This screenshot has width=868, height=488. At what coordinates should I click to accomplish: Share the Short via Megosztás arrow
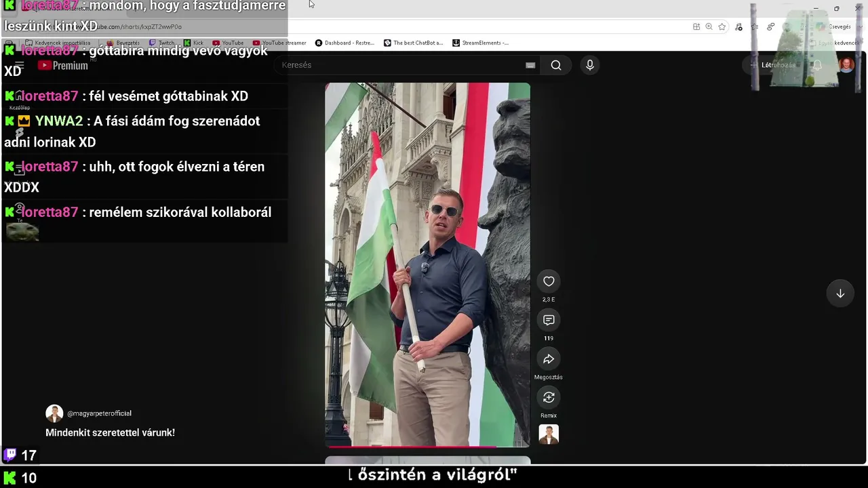[x=549, y=359]
